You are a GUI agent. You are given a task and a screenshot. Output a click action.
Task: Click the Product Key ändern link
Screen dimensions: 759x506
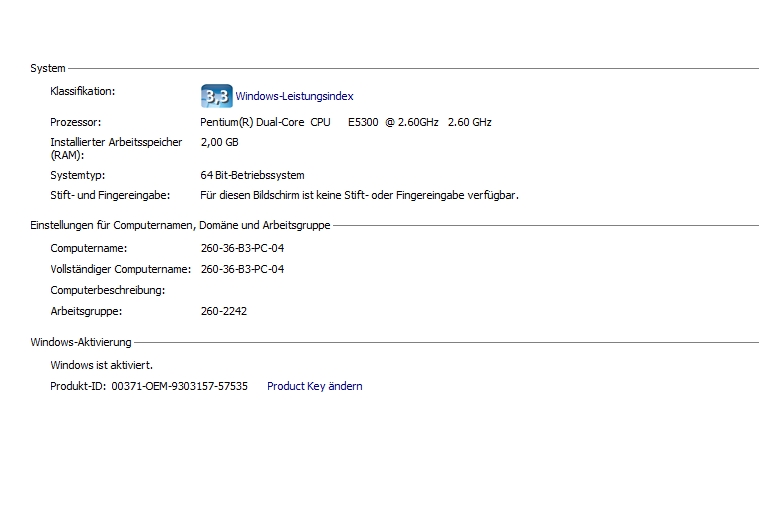[x=314, y=386]
